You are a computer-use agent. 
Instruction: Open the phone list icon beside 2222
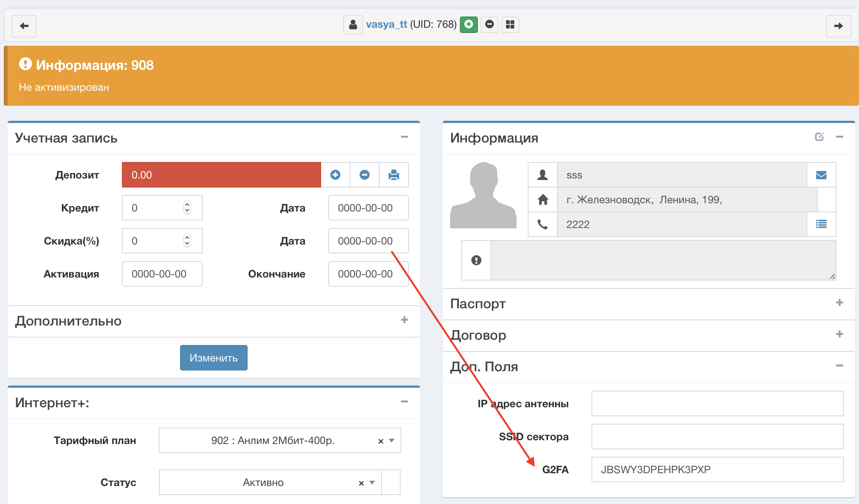(x=821, y=224)
